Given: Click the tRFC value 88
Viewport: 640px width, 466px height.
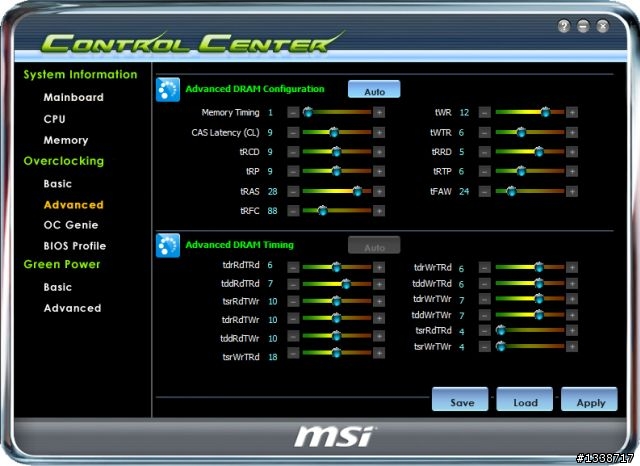Looking at the screenshot, I should pos(272,211).
